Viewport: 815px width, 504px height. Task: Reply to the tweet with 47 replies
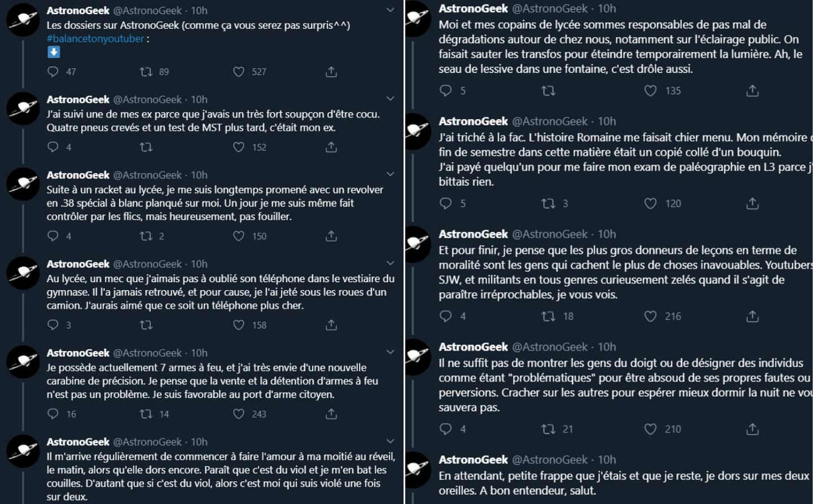click(53, 72)
